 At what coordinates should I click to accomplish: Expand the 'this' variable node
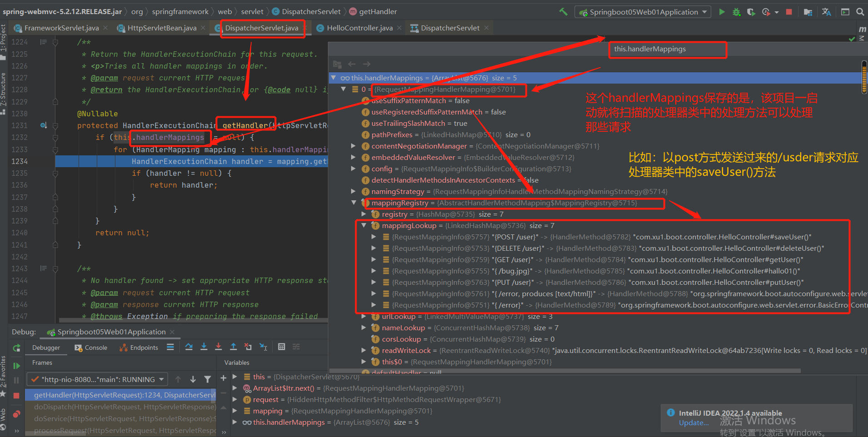click(235, 377)
